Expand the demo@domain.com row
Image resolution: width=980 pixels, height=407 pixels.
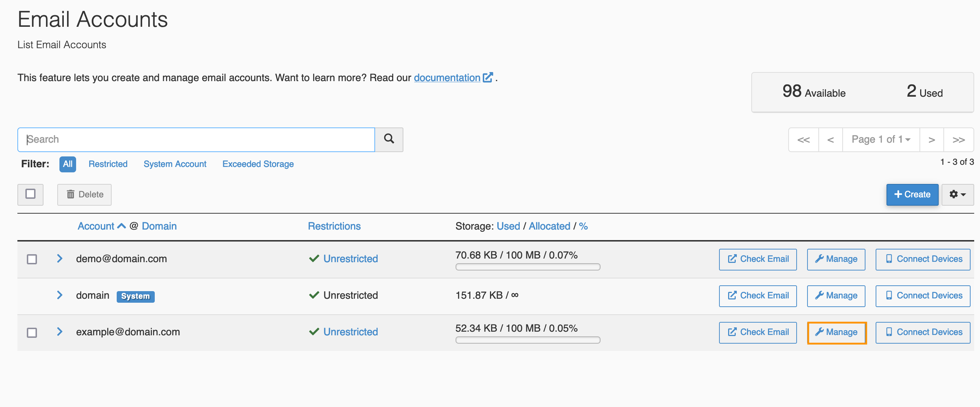[60, 259]
